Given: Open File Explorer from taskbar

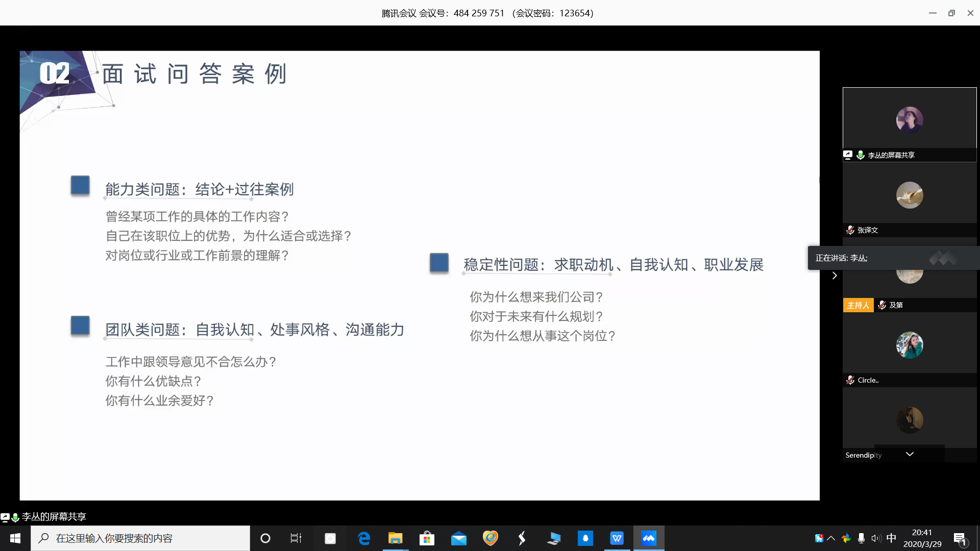Looking at the screenshot, I should coord(395,538).
